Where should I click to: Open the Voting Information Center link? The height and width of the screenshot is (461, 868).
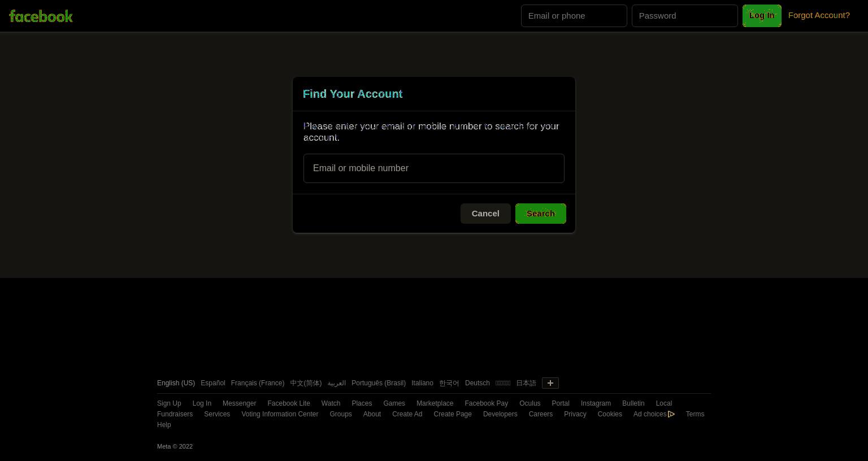pyautogui.click(x=280, y=414)
